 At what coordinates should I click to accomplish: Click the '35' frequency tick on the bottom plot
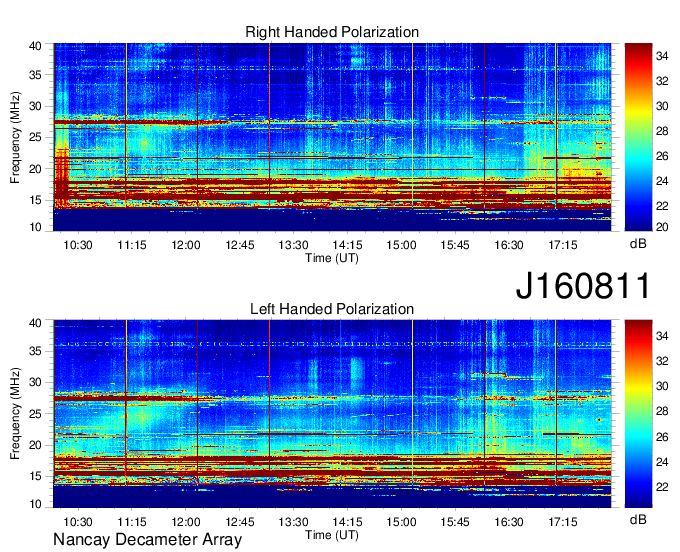35,351
